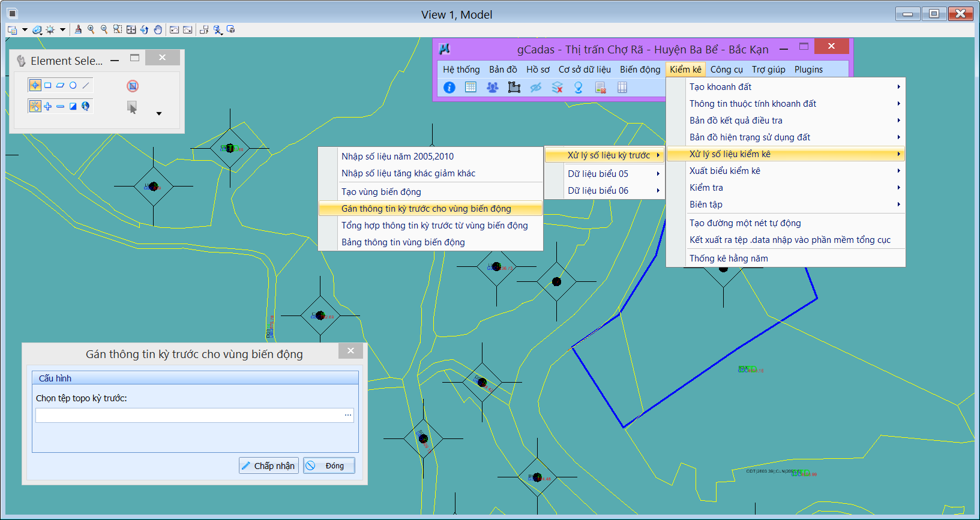Click the crossed-out eye hide icon

535,88
